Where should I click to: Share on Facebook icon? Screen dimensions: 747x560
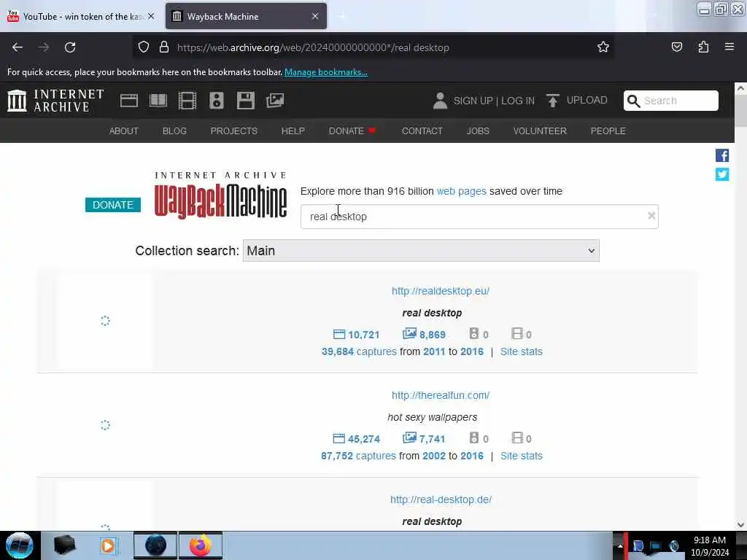click(x=721, y=155)
